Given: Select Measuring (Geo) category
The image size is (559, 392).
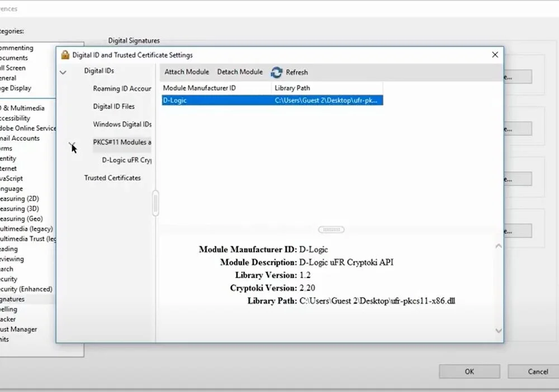Looking at the screenshot, I should (21, 218).
